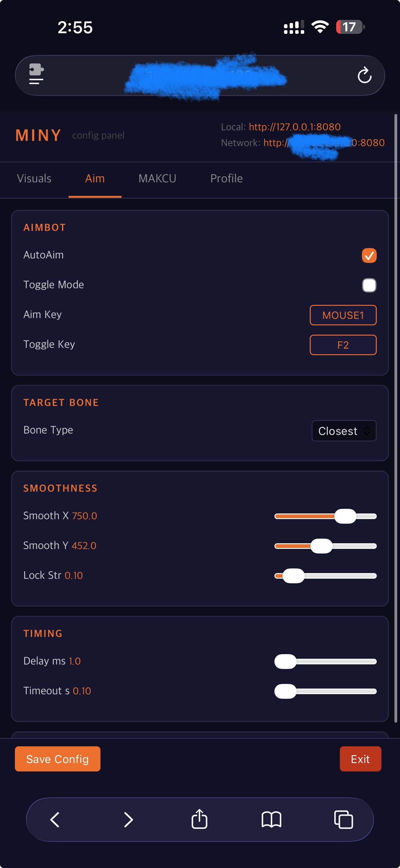Click the Lock Str slider handle

click(x=293, y=576)
